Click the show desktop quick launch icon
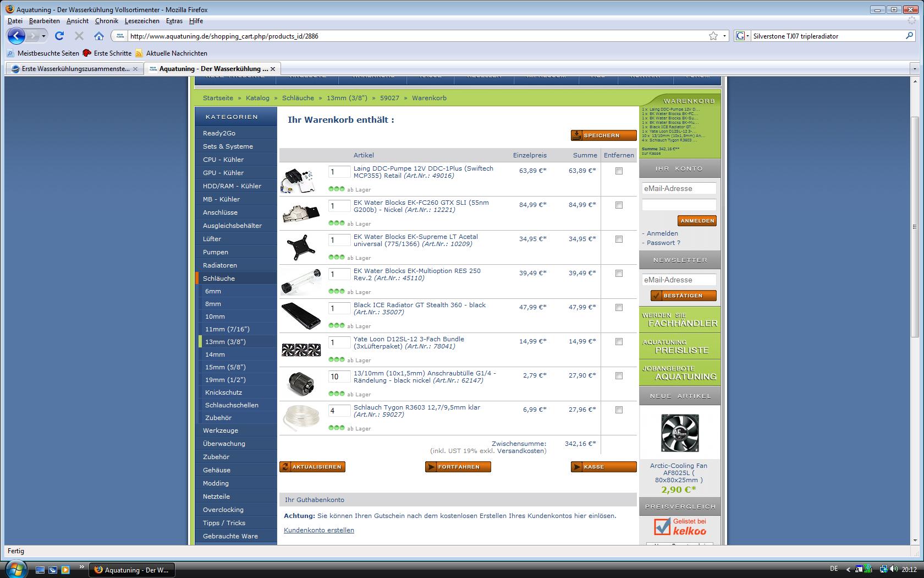Image resolution: width=924 pixels, height=578 pixels. click(40, 570)
